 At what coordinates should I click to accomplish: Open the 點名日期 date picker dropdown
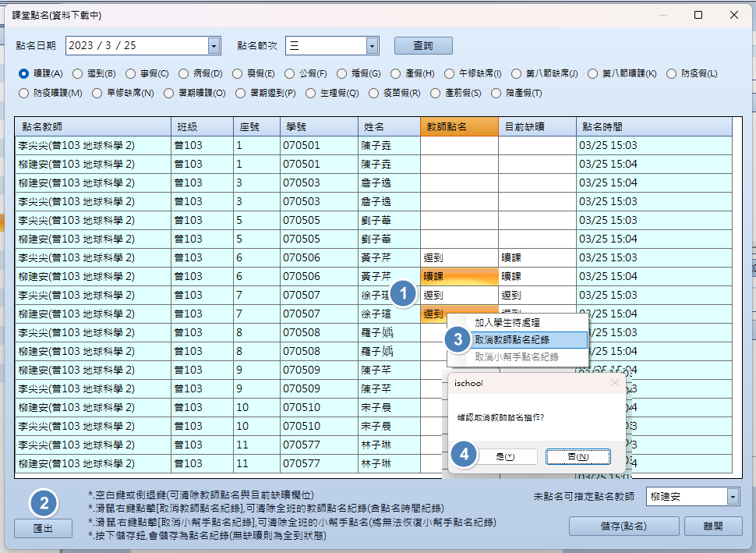213,46
